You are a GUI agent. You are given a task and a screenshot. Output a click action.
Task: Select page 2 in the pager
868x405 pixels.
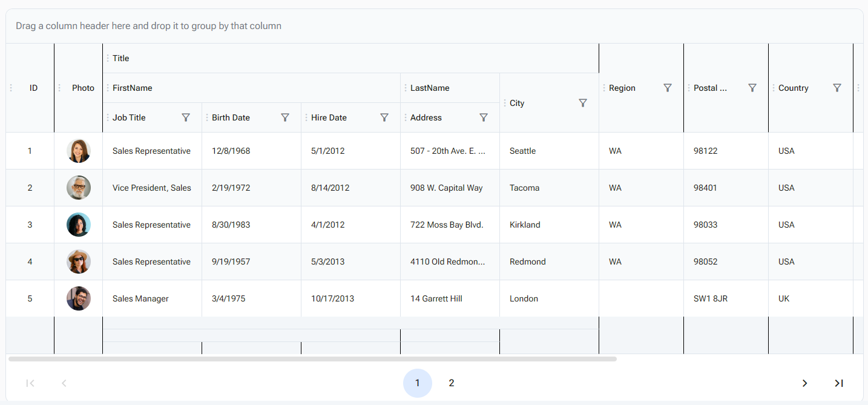[451, 383]
